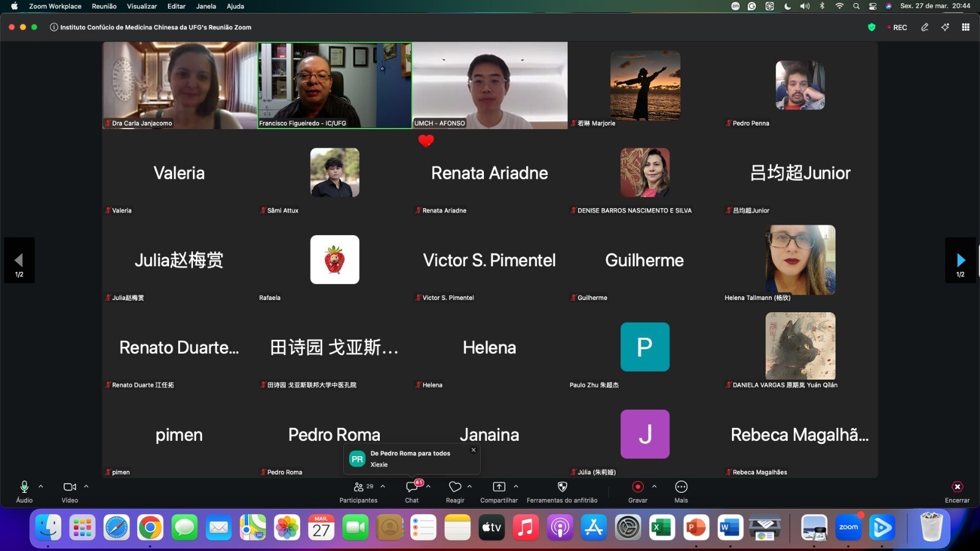Open the Visualizar menu

coord(141,6)
